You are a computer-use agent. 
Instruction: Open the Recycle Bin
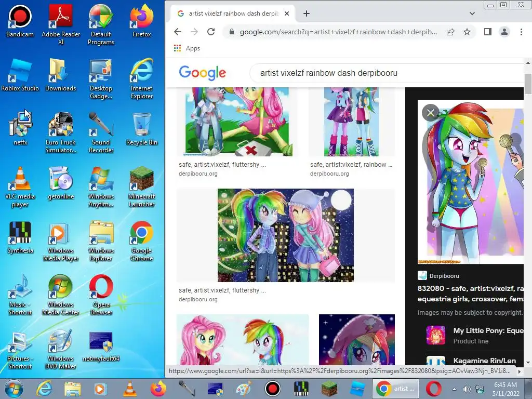coord(141,129)
